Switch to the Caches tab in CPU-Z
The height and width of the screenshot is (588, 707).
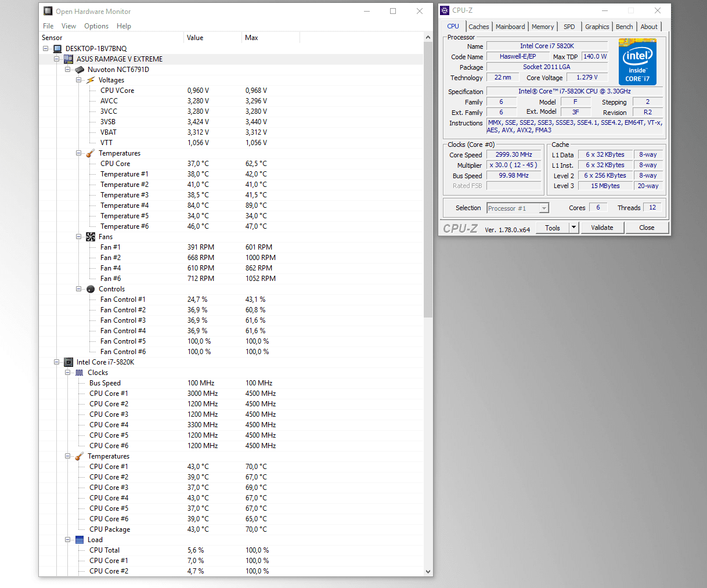point(478,27)
